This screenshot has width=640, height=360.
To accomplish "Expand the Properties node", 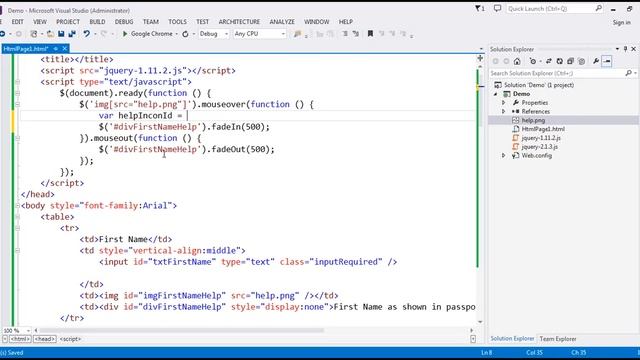I will coord(504,103).
